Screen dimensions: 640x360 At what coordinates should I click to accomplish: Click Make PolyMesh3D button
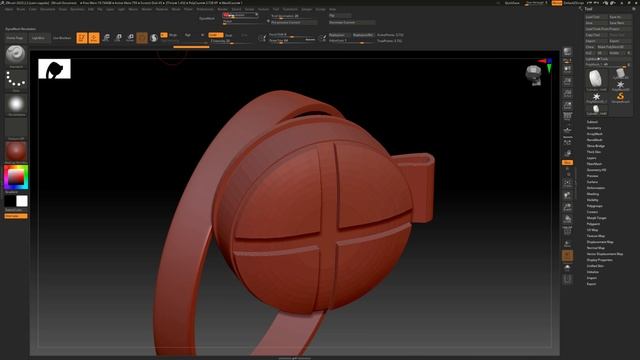[x=614, y=47]
